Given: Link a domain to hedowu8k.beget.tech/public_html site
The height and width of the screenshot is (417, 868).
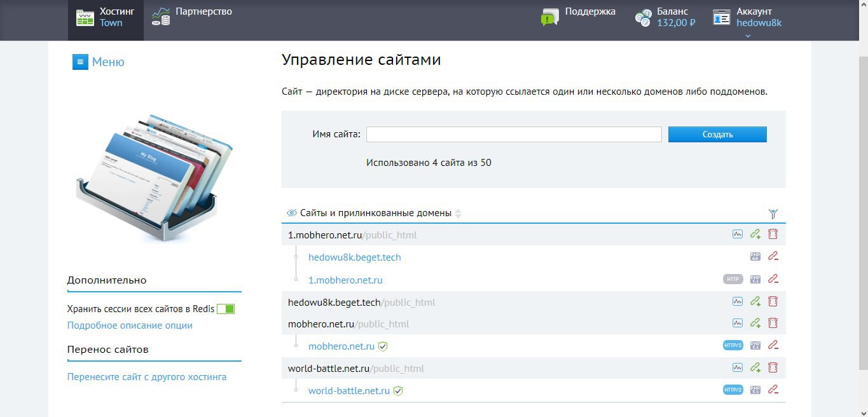Looking at the screenshot, I should point(755,301).
